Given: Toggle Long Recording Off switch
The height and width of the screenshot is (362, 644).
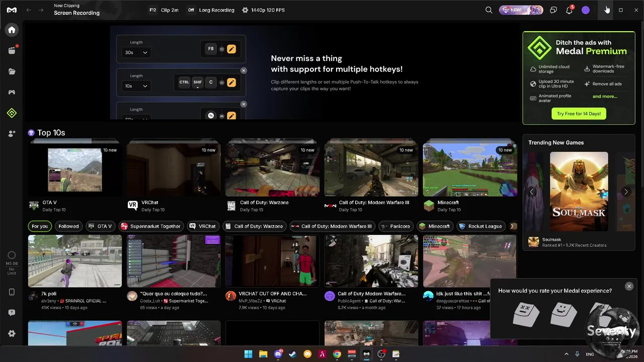Looking at the screenshot, I should click(191, 10).
